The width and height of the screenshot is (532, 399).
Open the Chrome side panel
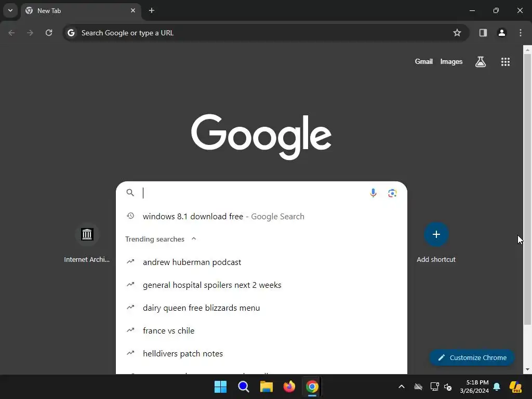pos(483,33)
